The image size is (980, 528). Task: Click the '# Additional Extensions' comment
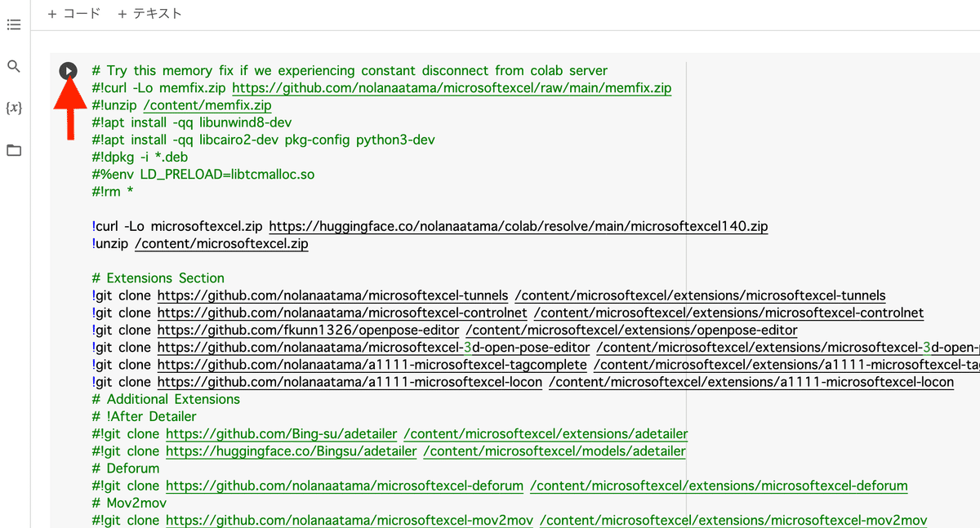point(166,399)
